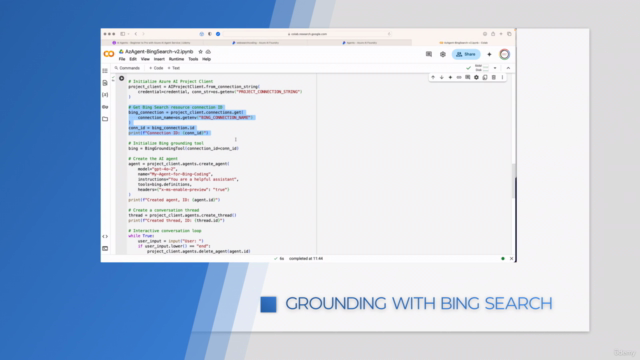
Task: Open the Insert menu
Action: [159, 59]
